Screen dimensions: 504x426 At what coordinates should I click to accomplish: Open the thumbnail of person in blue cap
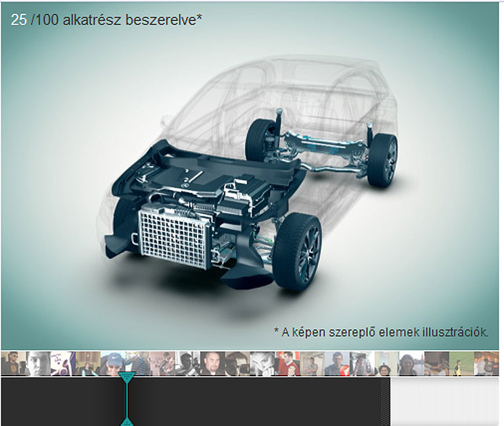click(x=113, y=364)
